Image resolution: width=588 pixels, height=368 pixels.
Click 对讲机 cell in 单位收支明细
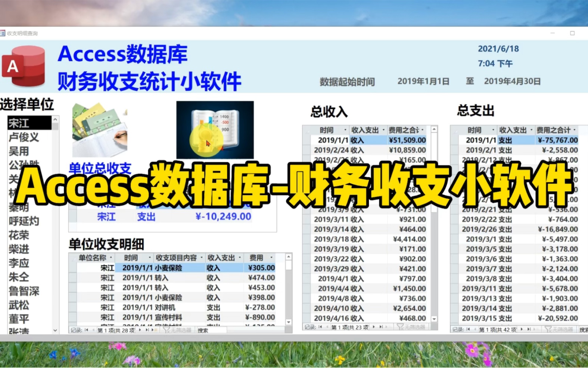coord(179,307)
